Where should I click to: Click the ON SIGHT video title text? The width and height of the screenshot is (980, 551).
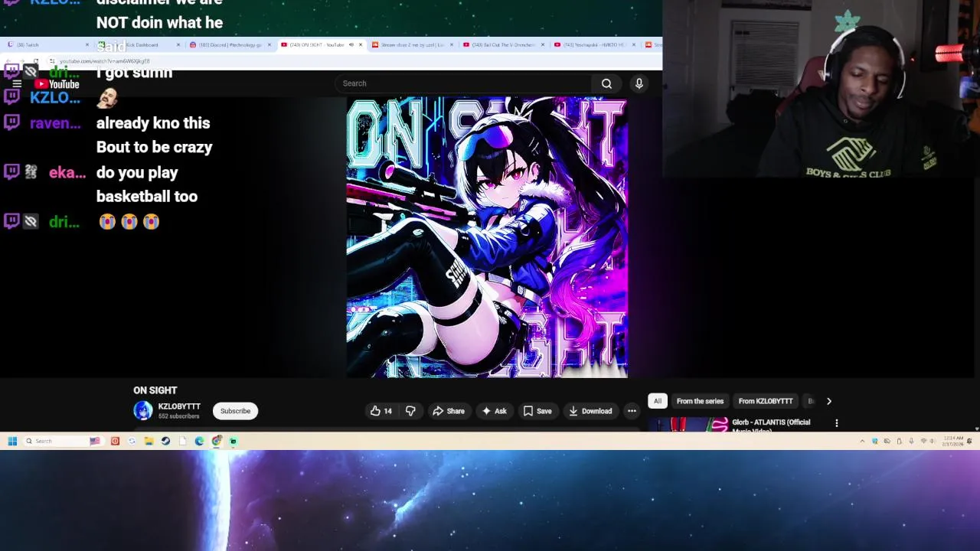coord(155,390)
